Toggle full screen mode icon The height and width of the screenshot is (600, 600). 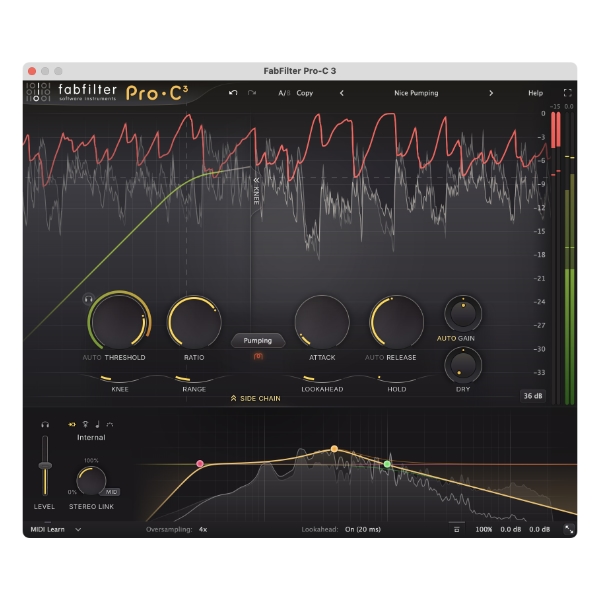coord(568,93)
